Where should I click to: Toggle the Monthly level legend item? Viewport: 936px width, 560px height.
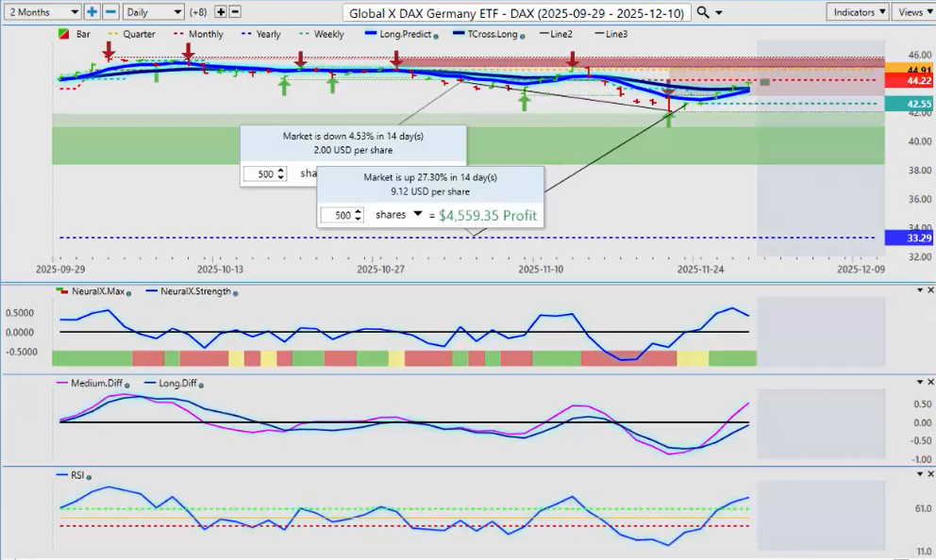coord(199,34)
